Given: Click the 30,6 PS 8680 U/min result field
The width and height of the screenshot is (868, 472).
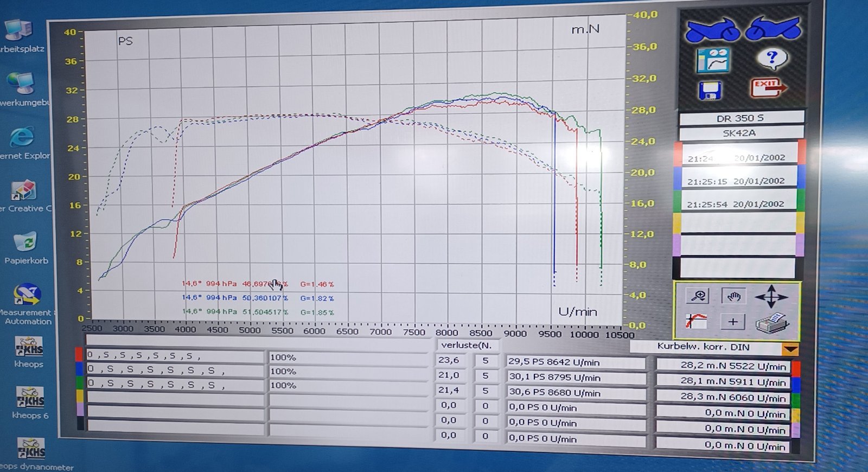Looking at the screenshot, I should pyautogui.click(x=575, y=392).
